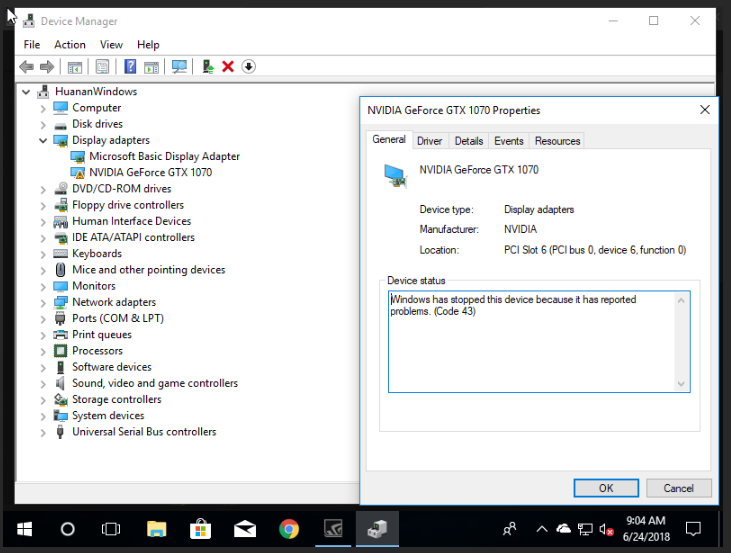Click the Disable device down-arrow toolbar icon
Image resolution: width=731 pixels, height=553 pixels.
[248, 67]
